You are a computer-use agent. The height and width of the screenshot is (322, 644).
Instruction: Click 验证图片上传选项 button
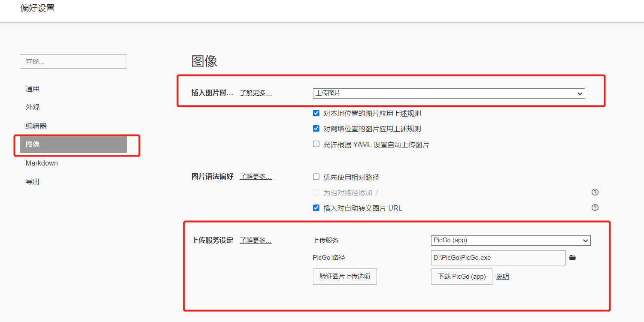(x=345, y=277)
